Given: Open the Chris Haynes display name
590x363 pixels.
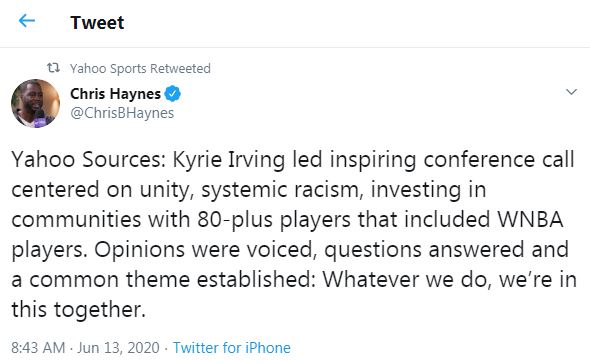Looking at the screenshot, I should (115, 94).
